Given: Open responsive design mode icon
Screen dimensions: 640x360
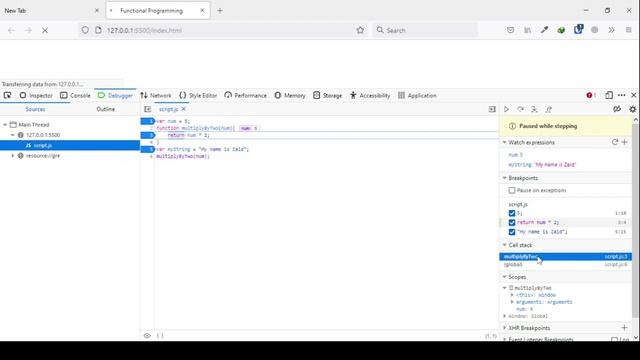Looking at the screenshot, I should [x=609, y=96].
